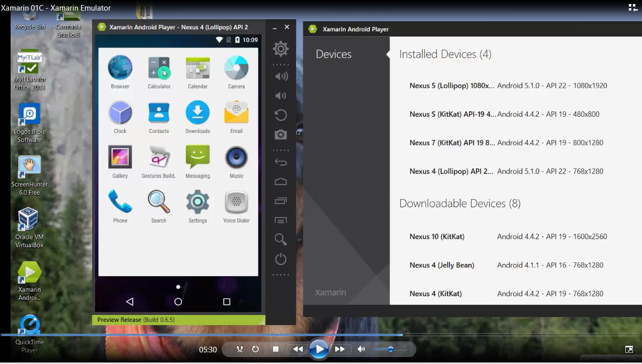Viewport: 642px width, 364px height.
Task: Click the Next/fast-forward button
Action: (x=340, y=349)
